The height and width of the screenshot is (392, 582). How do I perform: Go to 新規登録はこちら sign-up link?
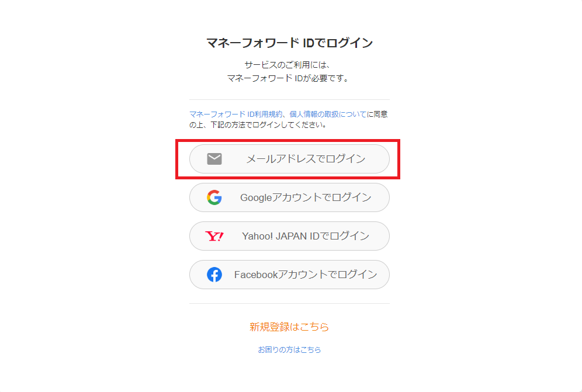[289, 327]
